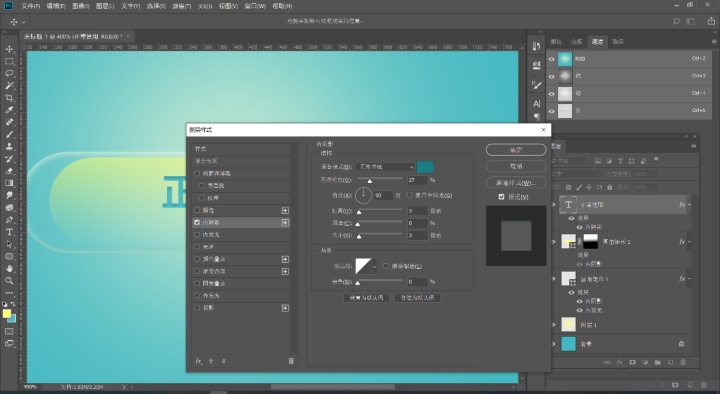720x394 pixels.
Task: Open the Layer menu
Action: [x=105, y=6]
